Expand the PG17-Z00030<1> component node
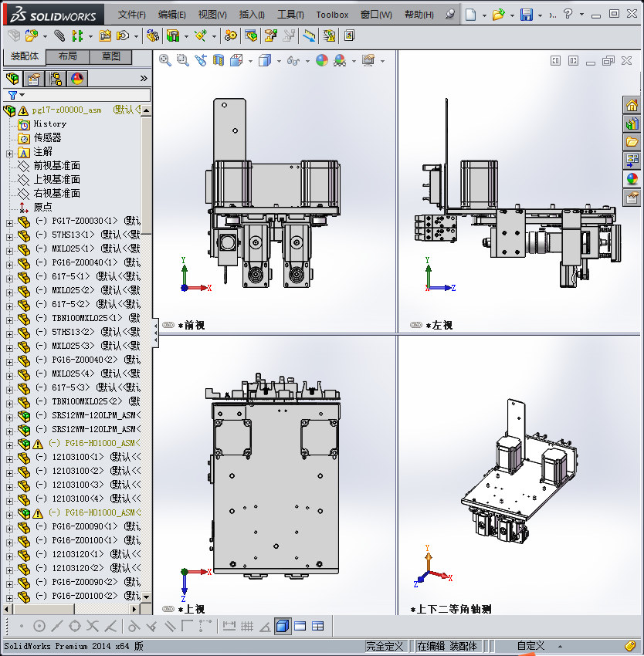This screenshot has height=656, width=644. 9,221
